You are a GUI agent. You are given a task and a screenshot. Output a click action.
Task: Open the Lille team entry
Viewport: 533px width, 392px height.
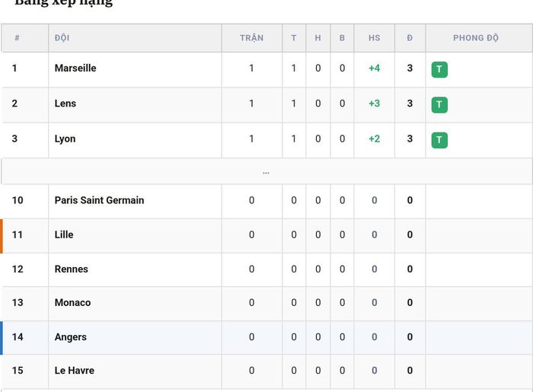pos(64,234)
